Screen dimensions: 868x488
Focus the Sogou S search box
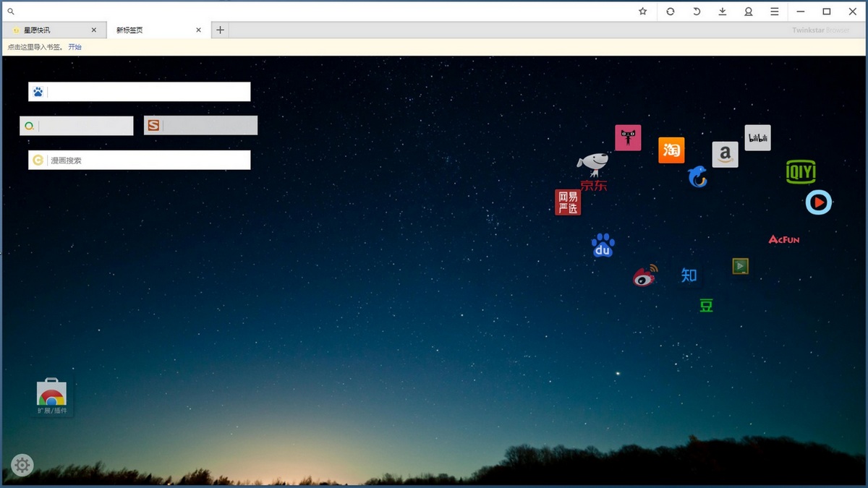click(200, 126)
